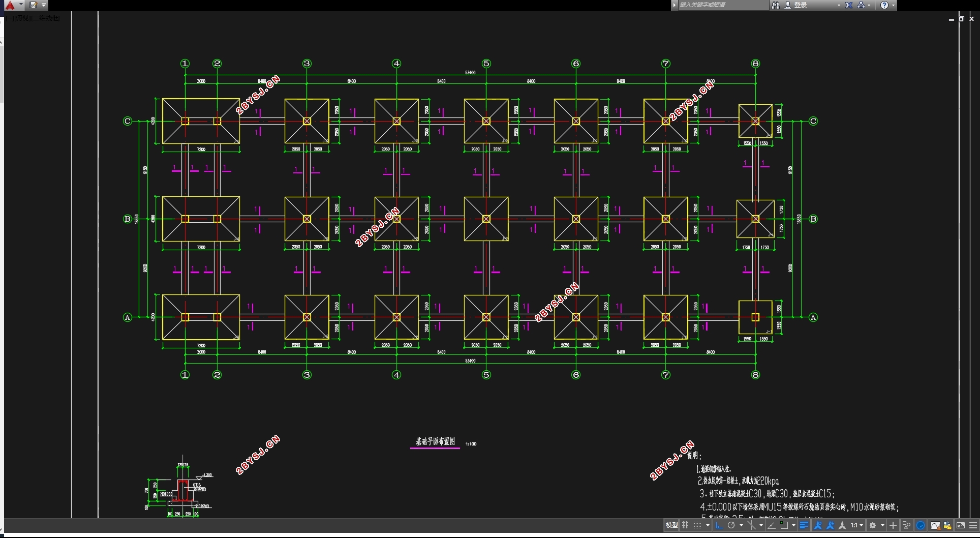Click the clean screen fullscreen icon

click(x=961, y=525)
